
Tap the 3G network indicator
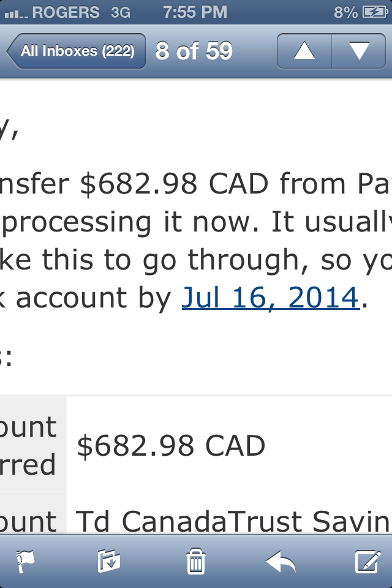tap(121, 13)
